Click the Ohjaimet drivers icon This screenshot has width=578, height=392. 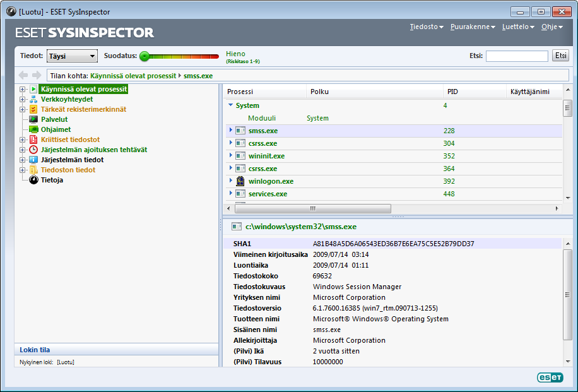[33, 129]
